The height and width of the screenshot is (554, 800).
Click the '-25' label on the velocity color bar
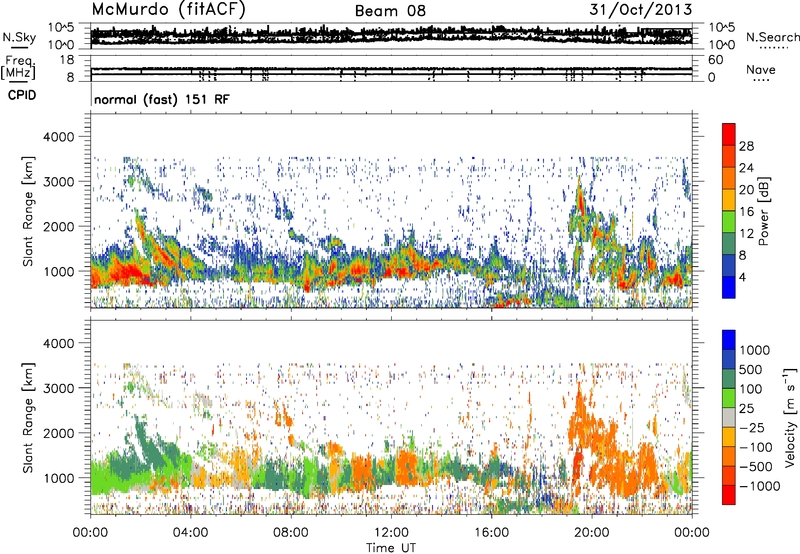click(x=752, y=428)
